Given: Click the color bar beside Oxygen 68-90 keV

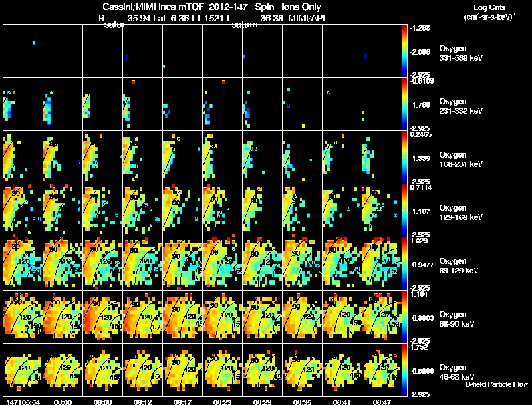Looking at the screenshot, I should point(404,317).
